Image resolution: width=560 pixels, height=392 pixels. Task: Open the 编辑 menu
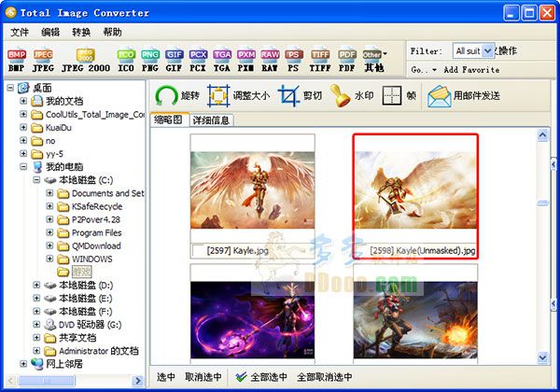[x=50, y=32]
